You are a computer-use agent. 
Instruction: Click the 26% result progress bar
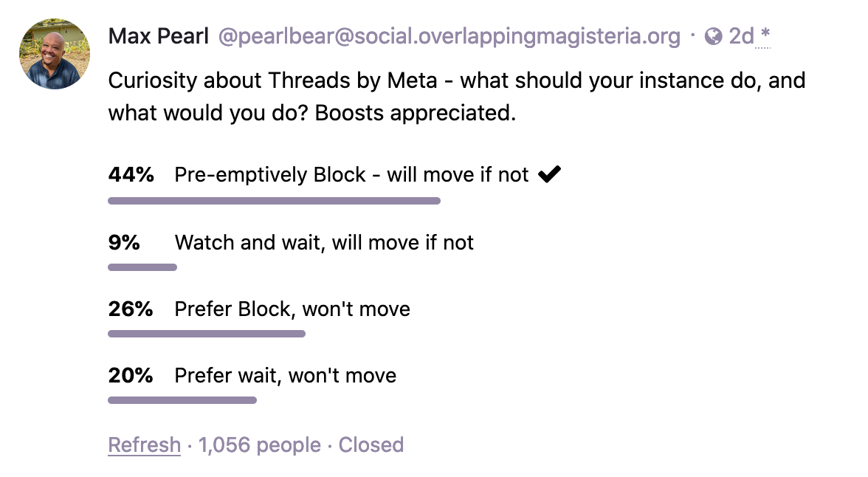click(x=207, y=333)
